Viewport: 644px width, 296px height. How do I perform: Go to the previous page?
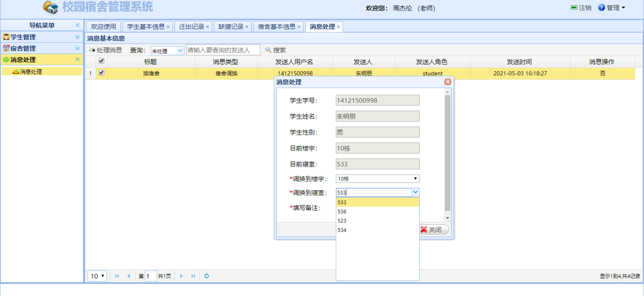129,276
